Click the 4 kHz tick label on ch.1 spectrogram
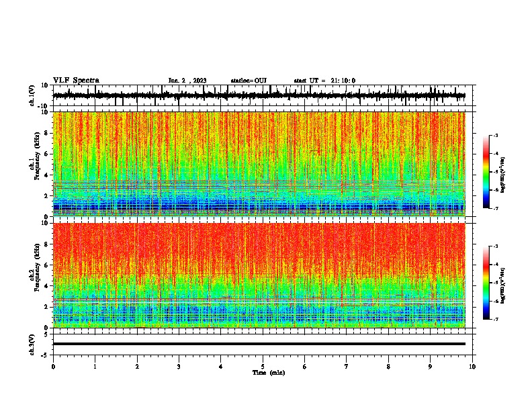 (x=47, y=175)
